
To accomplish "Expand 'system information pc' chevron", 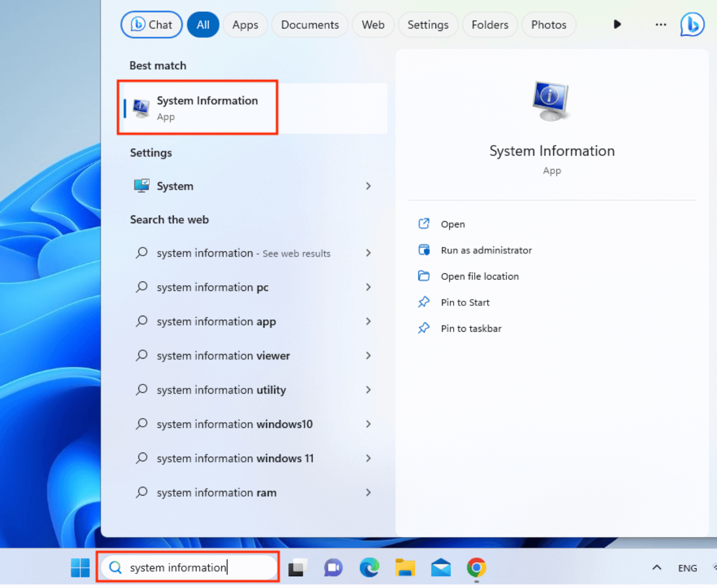I will (368, 287).
